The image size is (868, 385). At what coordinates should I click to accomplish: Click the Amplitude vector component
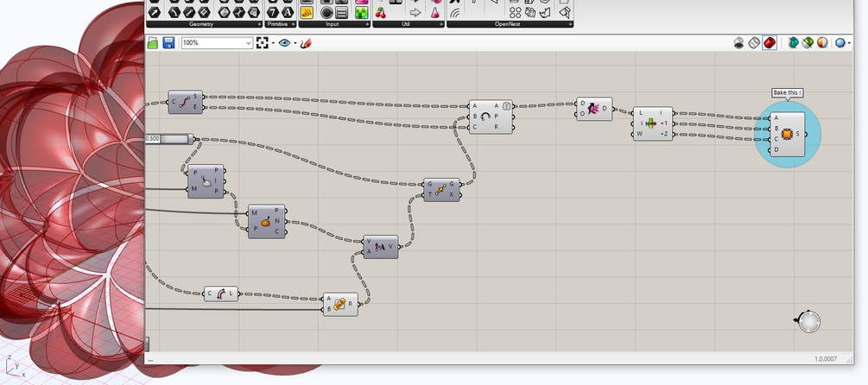(380, 247)
